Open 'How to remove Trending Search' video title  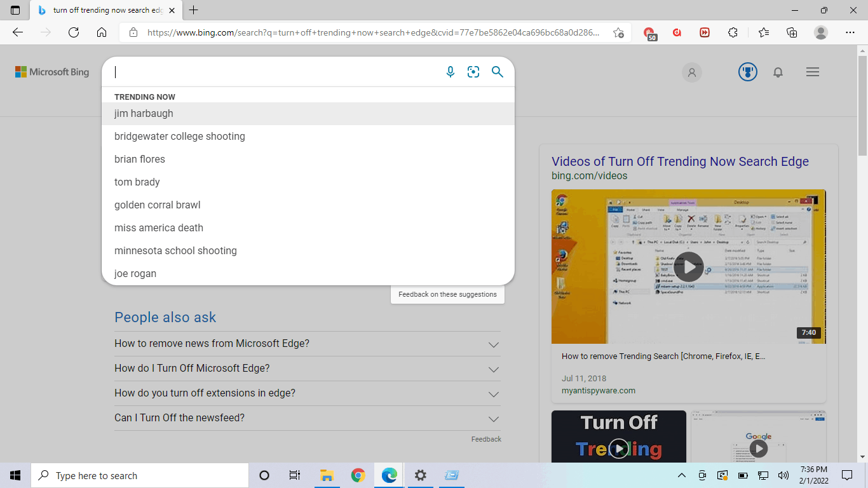point(663,356)
